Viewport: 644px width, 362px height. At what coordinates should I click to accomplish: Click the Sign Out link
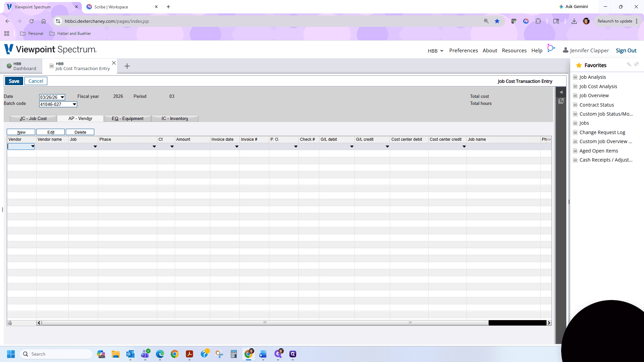[x=626, y=51]
